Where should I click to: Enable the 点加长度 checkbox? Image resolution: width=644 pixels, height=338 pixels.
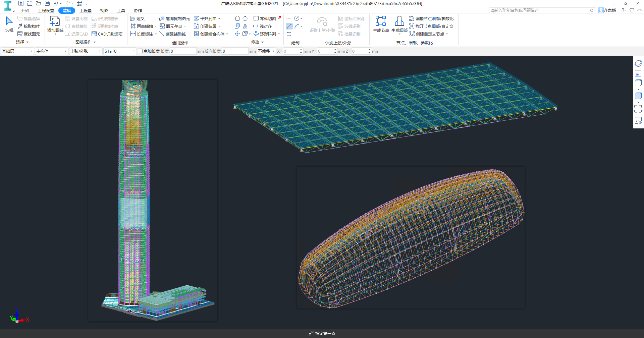(x=140, y=51)
